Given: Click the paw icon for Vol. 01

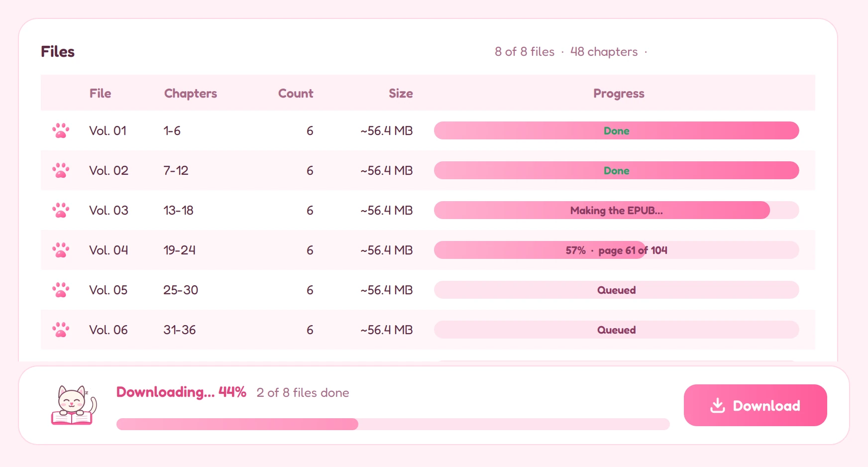Looking at the screenshot, I should (x=61, y=130).
